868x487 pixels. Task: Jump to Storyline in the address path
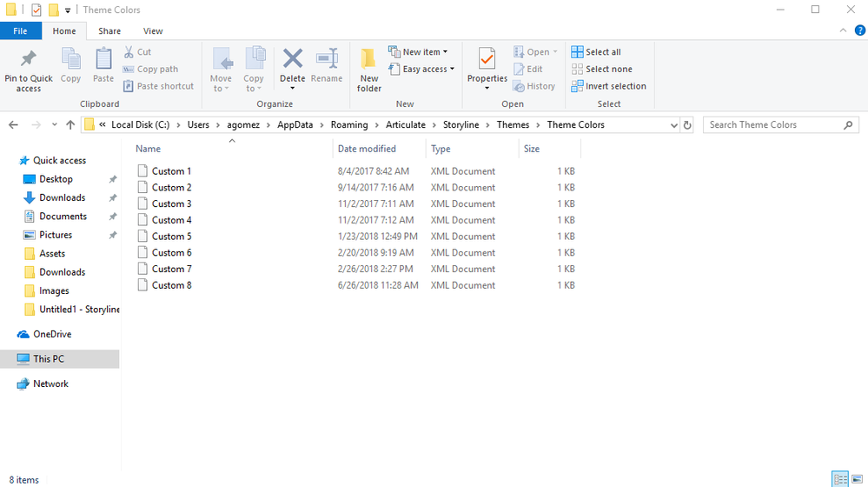[x=461, y=125]
